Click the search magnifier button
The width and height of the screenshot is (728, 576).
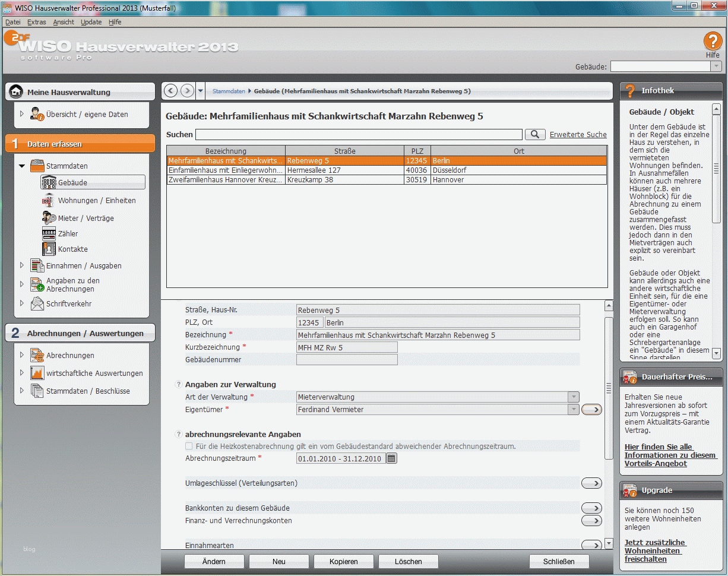tap(535, 135)
